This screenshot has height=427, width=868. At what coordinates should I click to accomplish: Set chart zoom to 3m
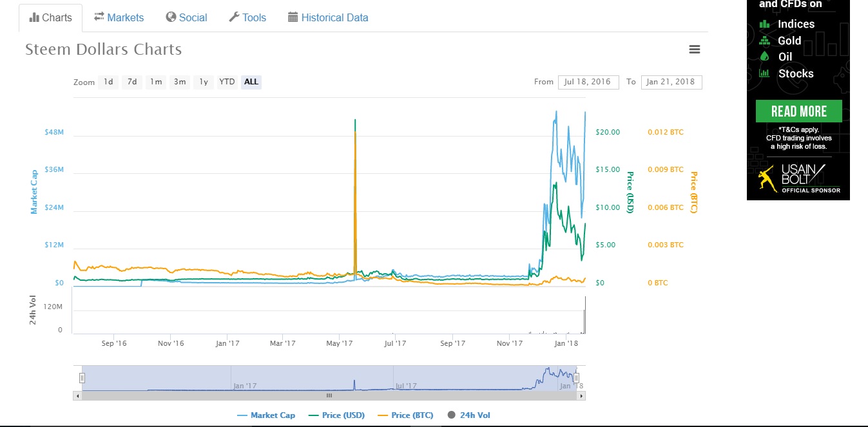(180, 82)
